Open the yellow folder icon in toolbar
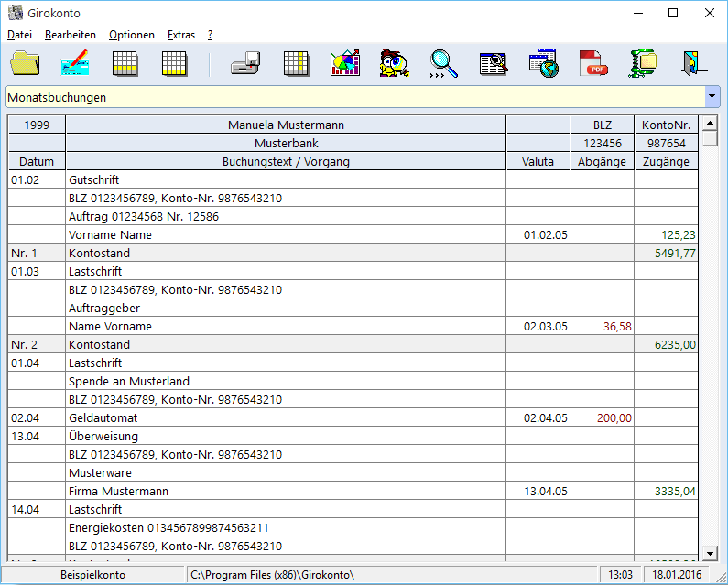The height and width of the screenshot is (585, 728). 25,63
